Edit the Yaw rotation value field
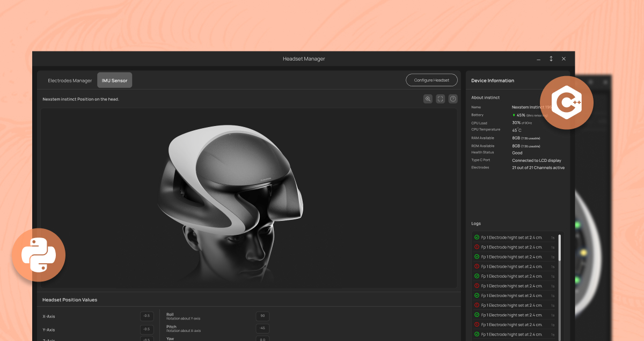 (262, 339)
